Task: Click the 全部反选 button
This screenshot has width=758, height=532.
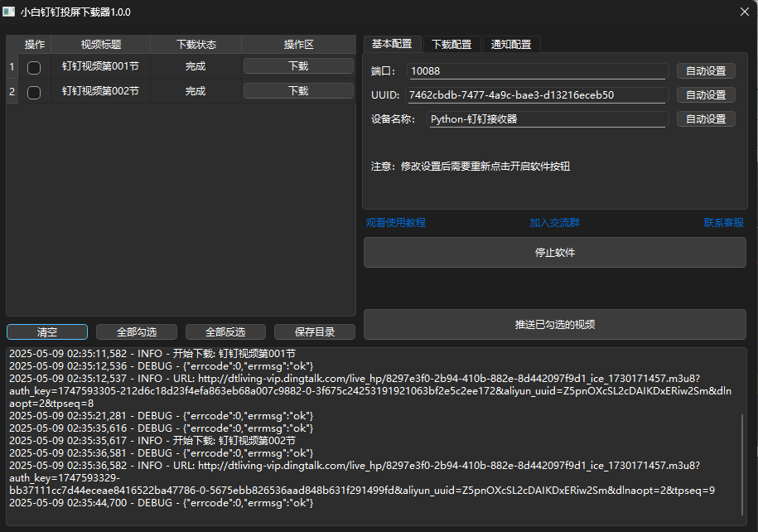Action: [x=226, y=331]
